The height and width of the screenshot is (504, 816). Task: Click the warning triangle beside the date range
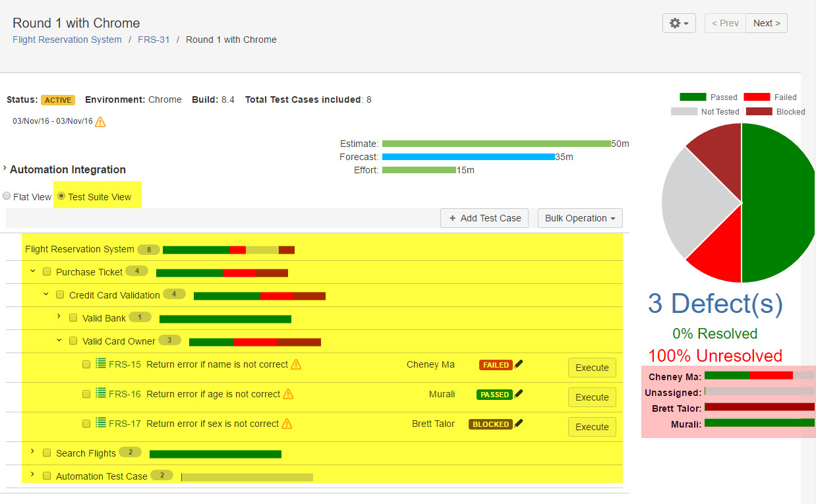[100, 121]
